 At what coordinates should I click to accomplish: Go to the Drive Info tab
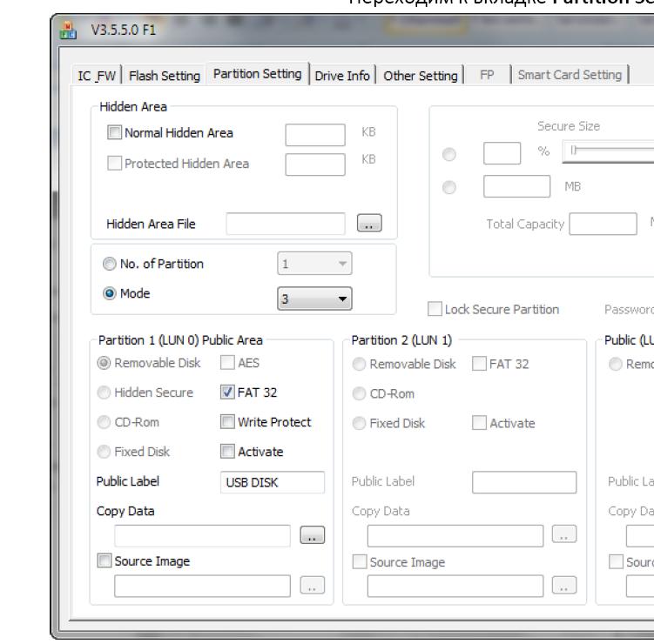click(342, 76)
